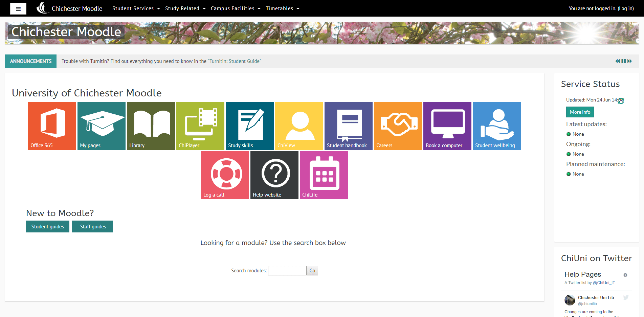Open the Student handbook tile
This screenshot has width=644, height=317.
click(349, 126)
